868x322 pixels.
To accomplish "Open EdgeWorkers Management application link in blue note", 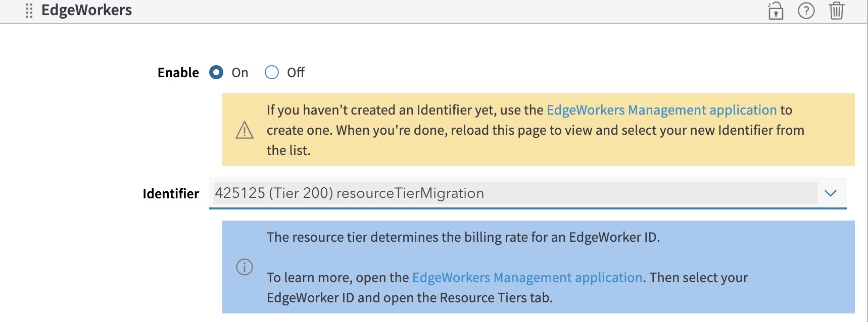I will [x=527, y=278].
